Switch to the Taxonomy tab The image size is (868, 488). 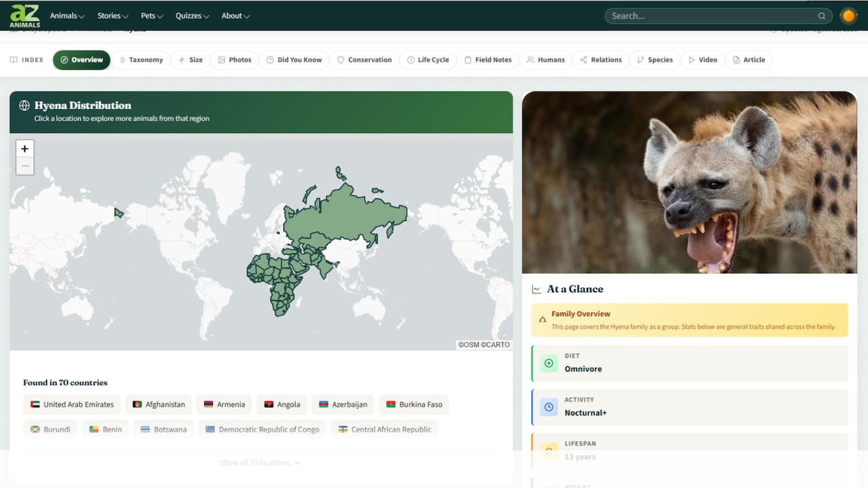pos(141,60)
